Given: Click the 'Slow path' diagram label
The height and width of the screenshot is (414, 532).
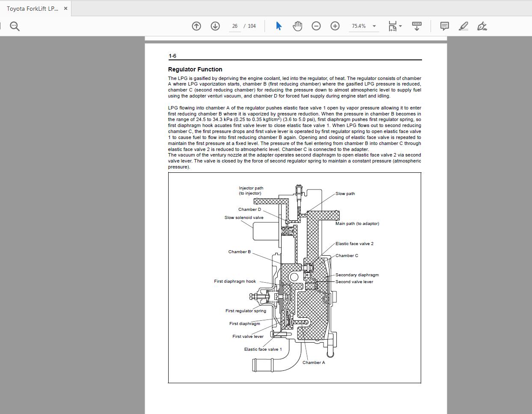Looking at the screenshot, I should [345, 194].
